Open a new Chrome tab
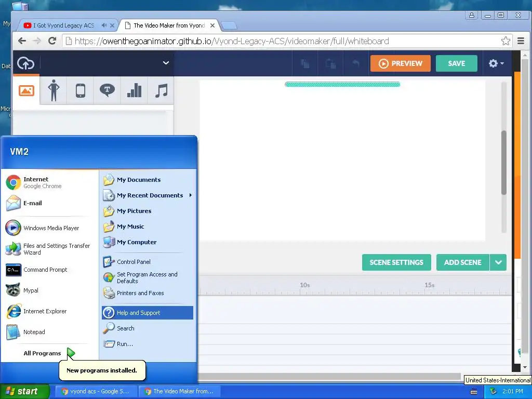 point(229,25)
